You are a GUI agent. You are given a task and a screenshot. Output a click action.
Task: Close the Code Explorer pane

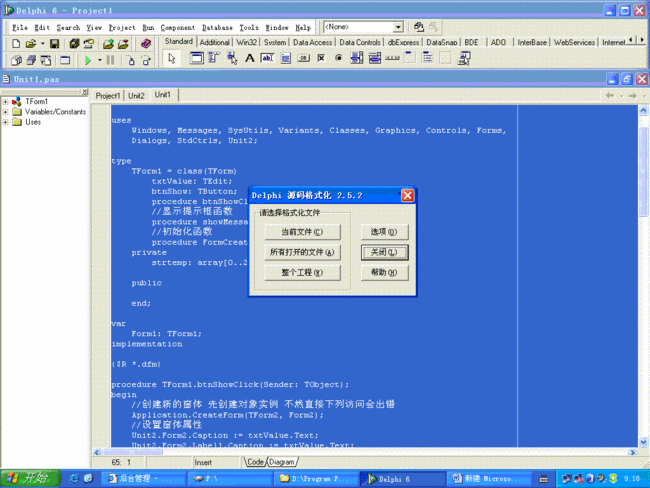point(85,91)
